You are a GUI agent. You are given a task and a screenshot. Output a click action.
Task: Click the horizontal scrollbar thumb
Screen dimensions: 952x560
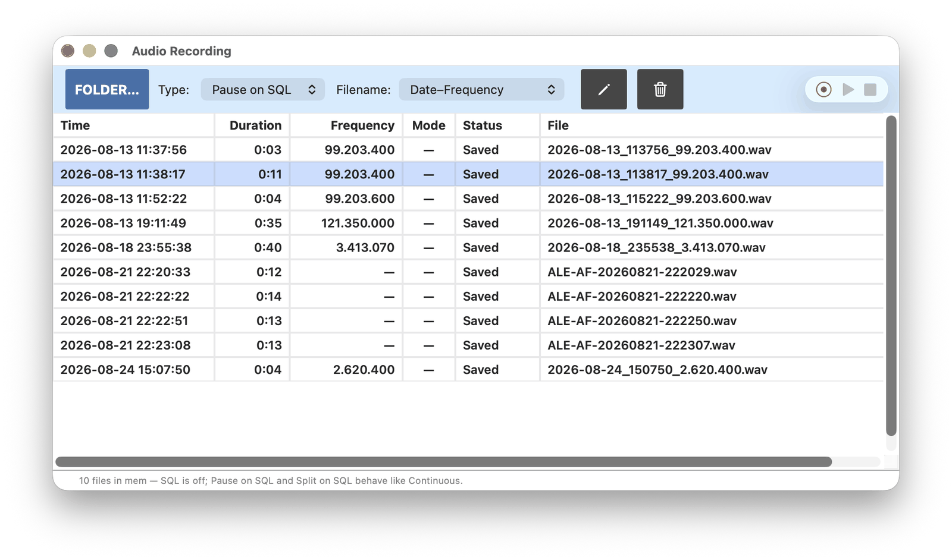(443, 462)
